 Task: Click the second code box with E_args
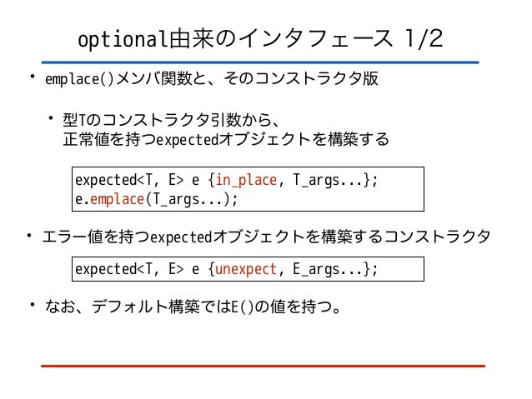248,269
